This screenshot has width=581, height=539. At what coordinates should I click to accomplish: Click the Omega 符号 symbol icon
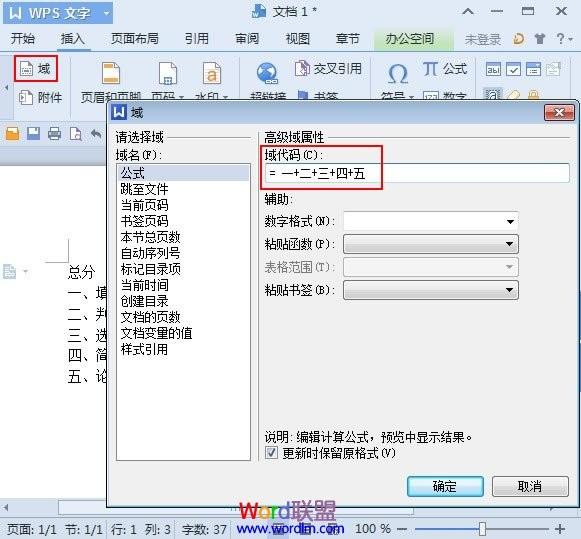click(398, 73)
